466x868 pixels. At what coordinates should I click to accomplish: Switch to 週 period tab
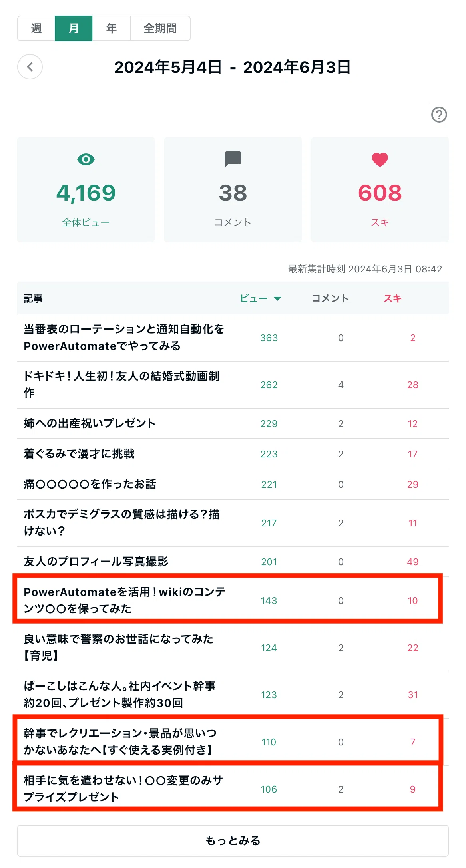[36, 28]
